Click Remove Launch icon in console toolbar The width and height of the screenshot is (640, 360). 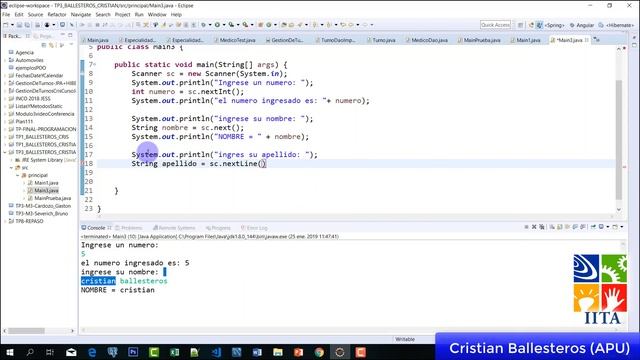[534, 227]
